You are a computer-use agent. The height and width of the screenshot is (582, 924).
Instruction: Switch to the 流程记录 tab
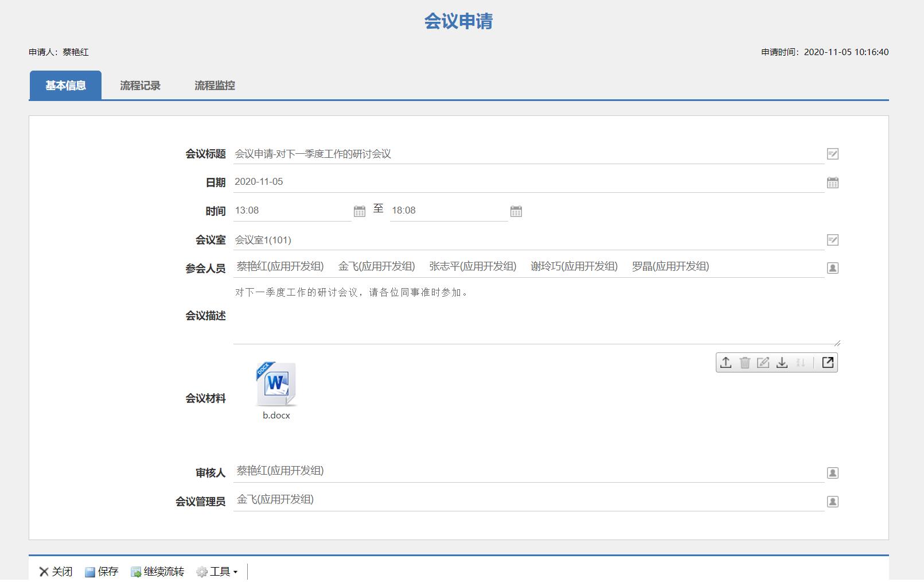(140, 86)
